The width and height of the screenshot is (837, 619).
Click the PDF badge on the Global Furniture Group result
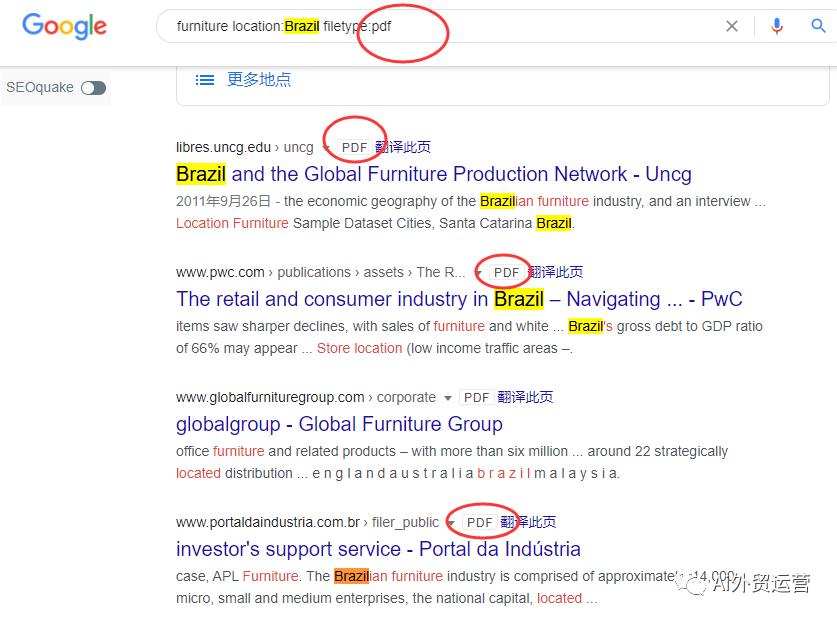coord(476,396)
